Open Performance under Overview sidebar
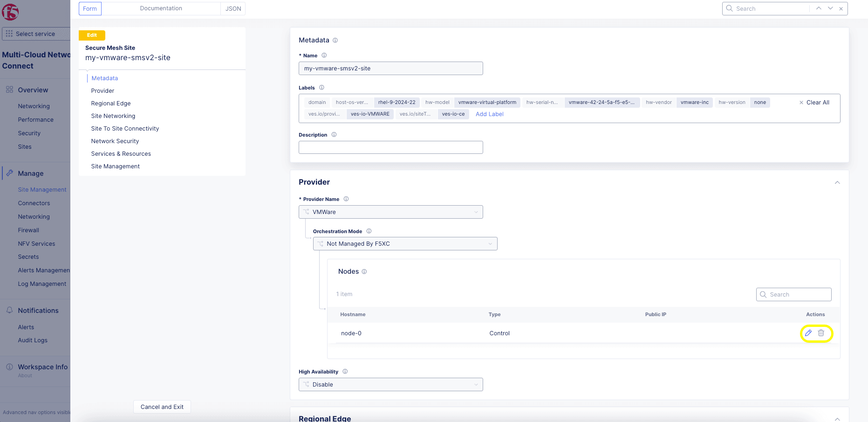Screen dimensions: 868x422 click(36, 119)
